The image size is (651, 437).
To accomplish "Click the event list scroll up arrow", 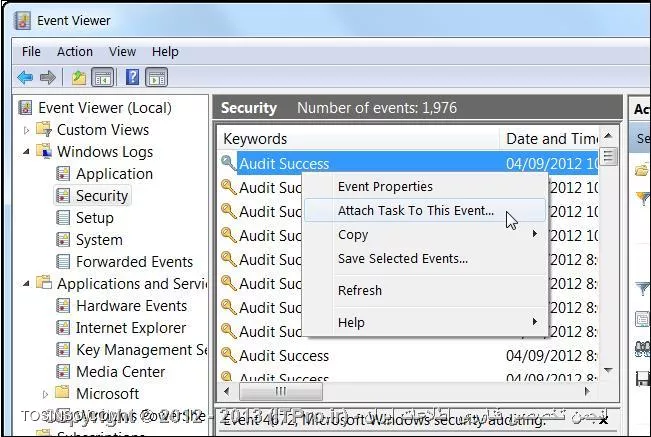I will 608,135.
